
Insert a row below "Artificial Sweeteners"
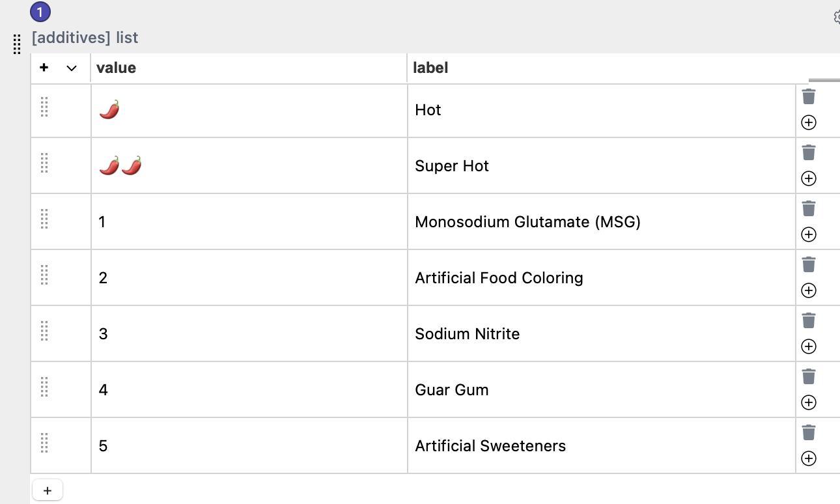(808, 458)
